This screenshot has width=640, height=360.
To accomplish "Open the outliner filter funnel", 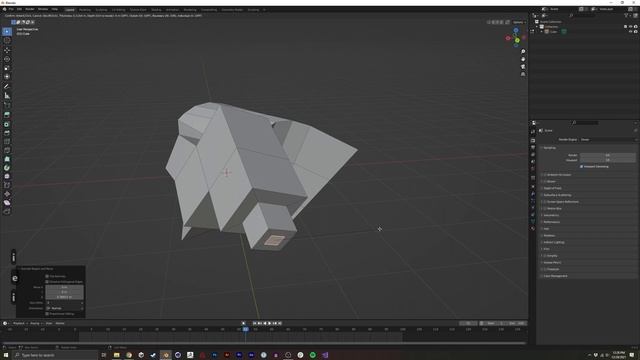I will coord(626,16).
